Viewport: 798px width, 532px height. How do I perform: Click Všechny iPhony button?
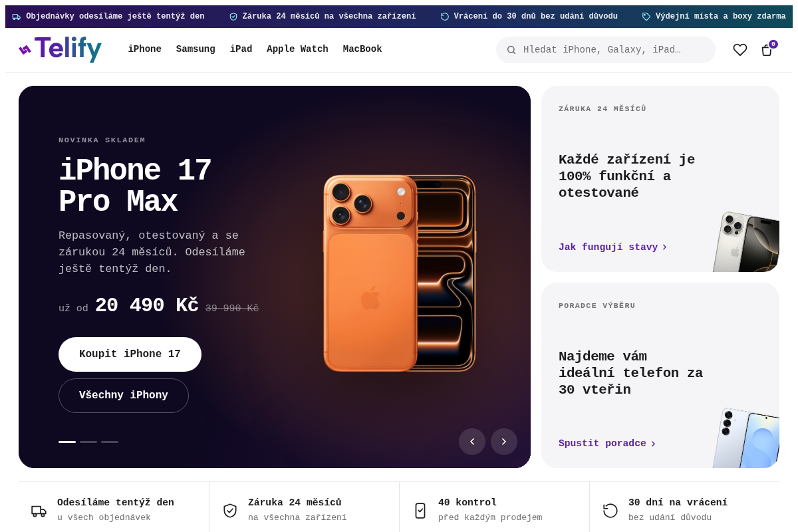pos(124,396)
